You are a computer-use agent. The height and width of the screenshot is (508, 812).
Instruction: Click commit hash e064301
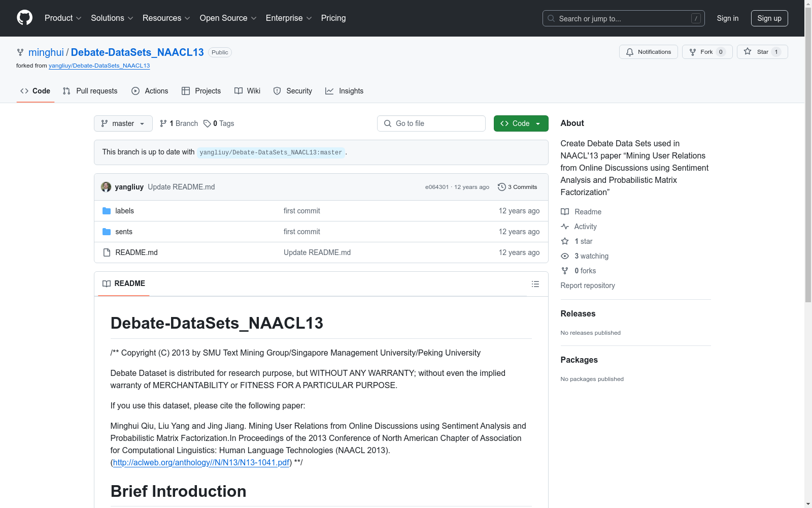437,187
